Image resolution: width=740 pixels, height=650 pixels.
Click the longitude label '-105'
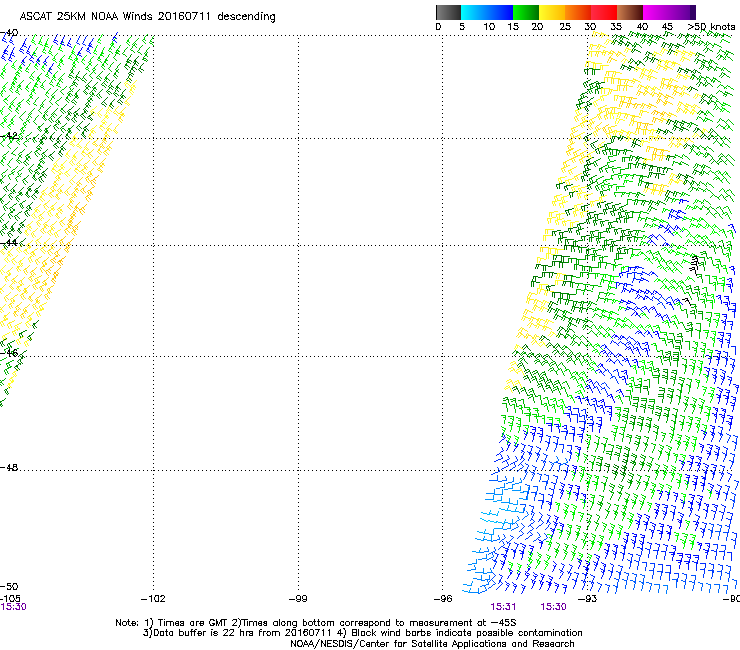point(10,599)
